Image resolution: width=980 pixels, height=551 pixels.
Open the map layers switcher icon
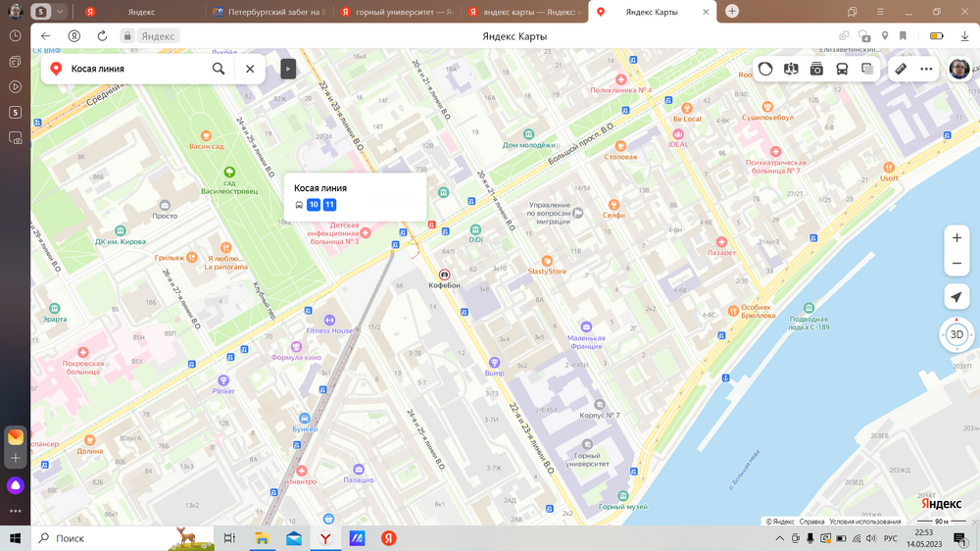click(867, 69)
